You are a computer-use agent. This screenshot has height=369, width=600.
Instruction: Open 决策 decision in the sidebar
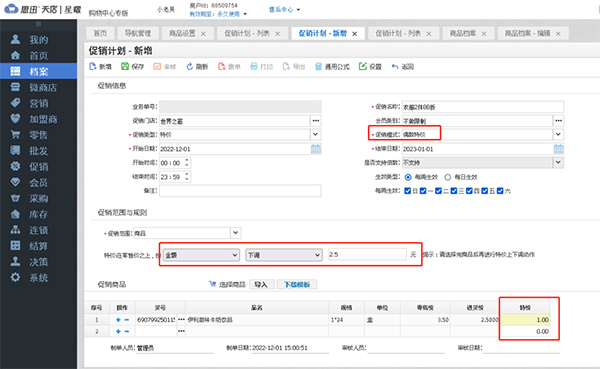[38, 262]
